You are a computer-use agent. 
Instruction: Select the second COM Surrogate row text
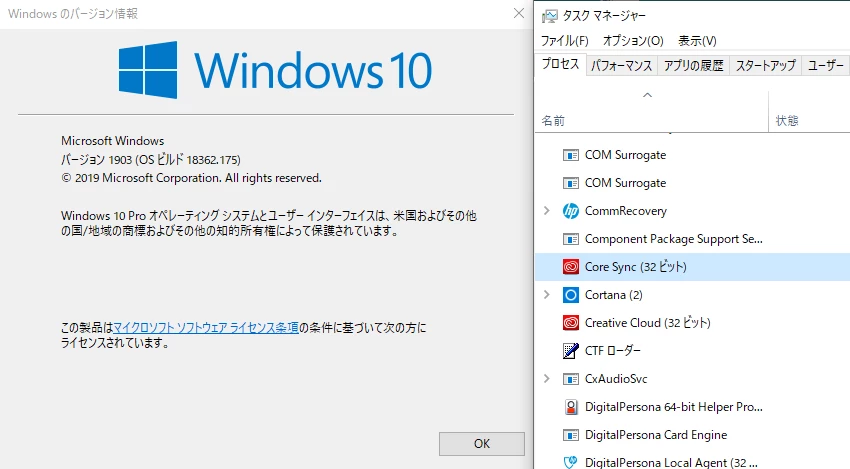click(625, 183)
